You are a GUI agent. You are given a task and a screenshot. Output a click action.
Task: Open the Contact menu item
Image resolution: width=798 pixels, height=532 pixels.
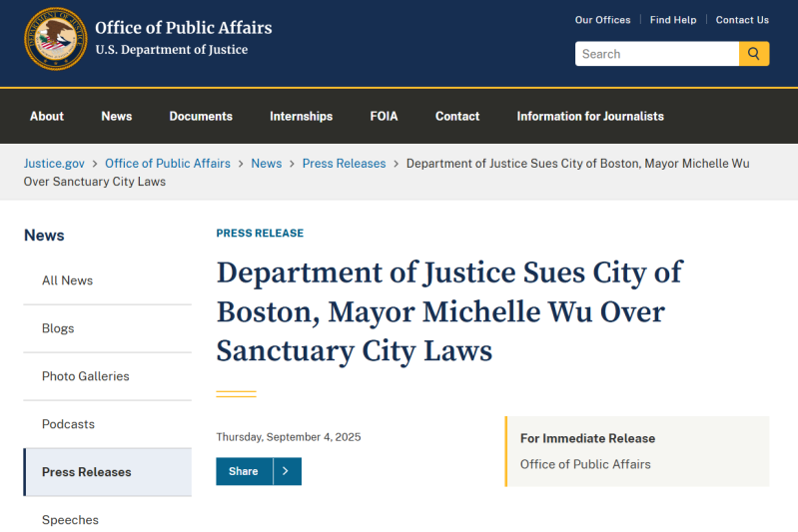[457, 116]
